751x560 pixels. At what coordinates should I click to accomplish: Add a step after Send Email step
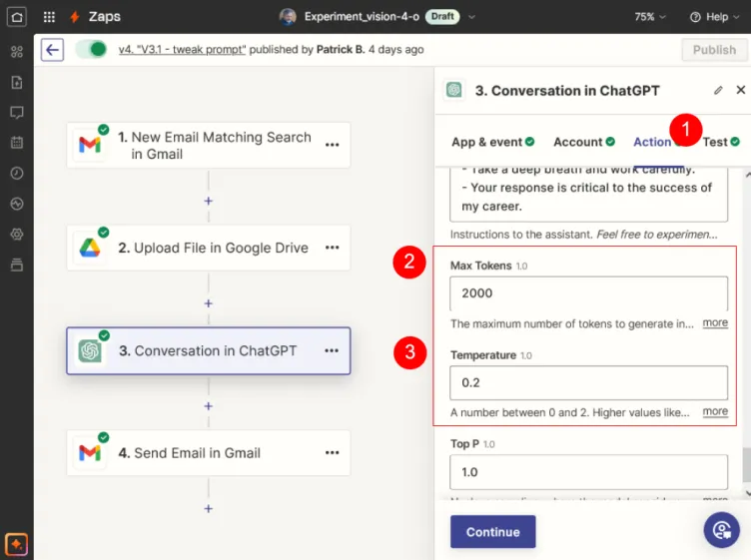(209, 509)
